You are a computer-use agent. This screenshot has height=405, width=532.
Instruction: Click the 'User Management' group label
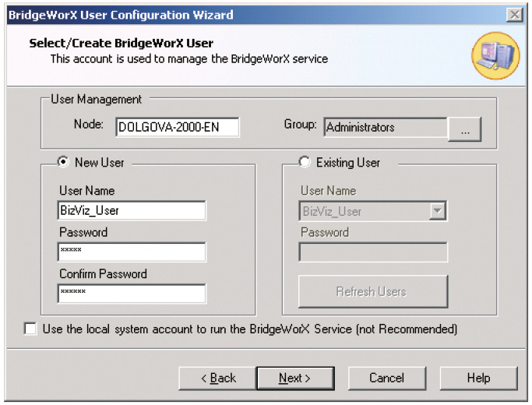[x=96, y=100]
